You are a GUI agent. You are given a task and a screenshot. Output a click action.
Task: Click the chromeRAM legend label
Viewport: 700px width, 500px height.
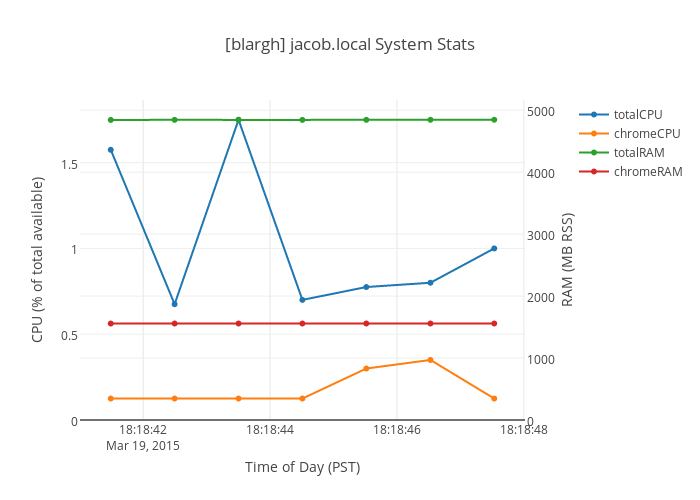point(647,172)
